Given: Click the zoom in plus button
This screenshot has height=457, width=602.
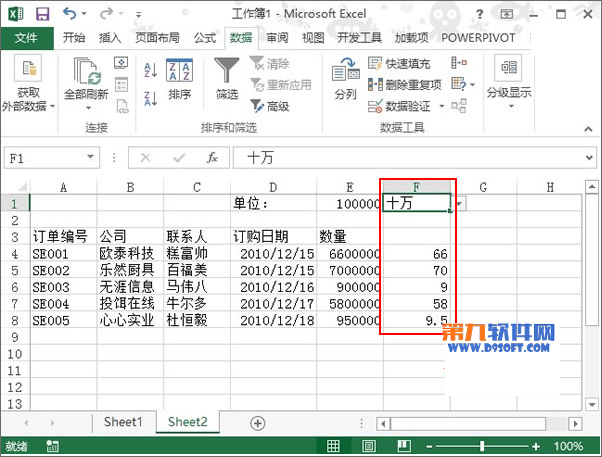Looking at the screenshot, I should [x=536, y=446].
